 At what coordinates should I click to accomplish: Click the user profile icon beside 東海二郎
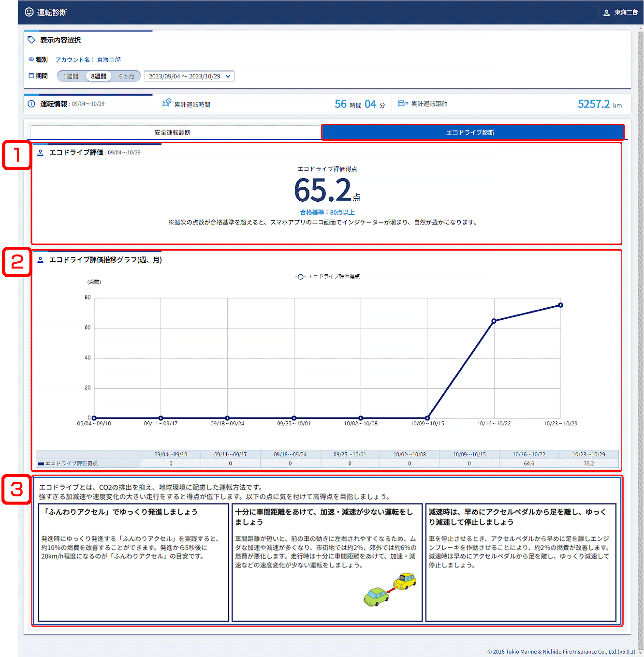tap(606, 13)
